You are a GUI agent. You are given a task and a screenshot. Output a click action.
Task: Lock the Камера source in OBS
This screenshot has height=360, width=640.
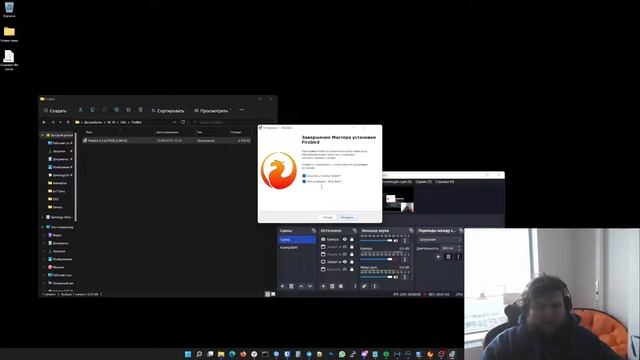click(352, 239)
